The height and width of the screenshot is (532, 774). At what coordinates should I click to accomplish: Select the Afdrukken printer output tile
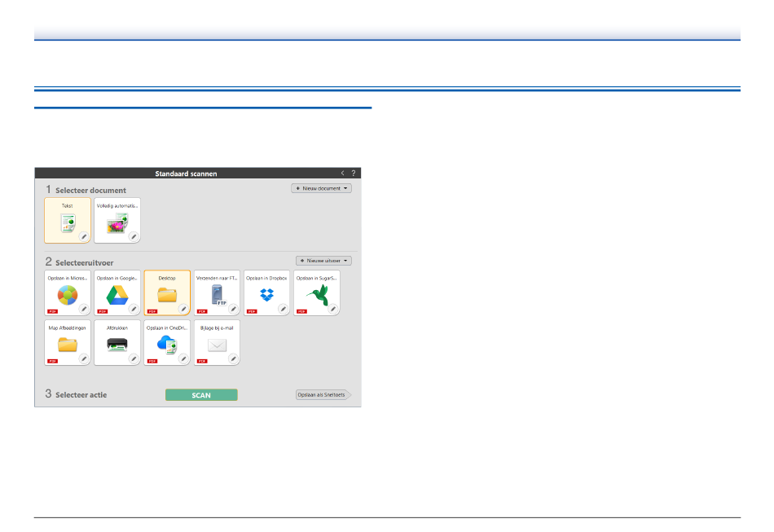[117, 342]
